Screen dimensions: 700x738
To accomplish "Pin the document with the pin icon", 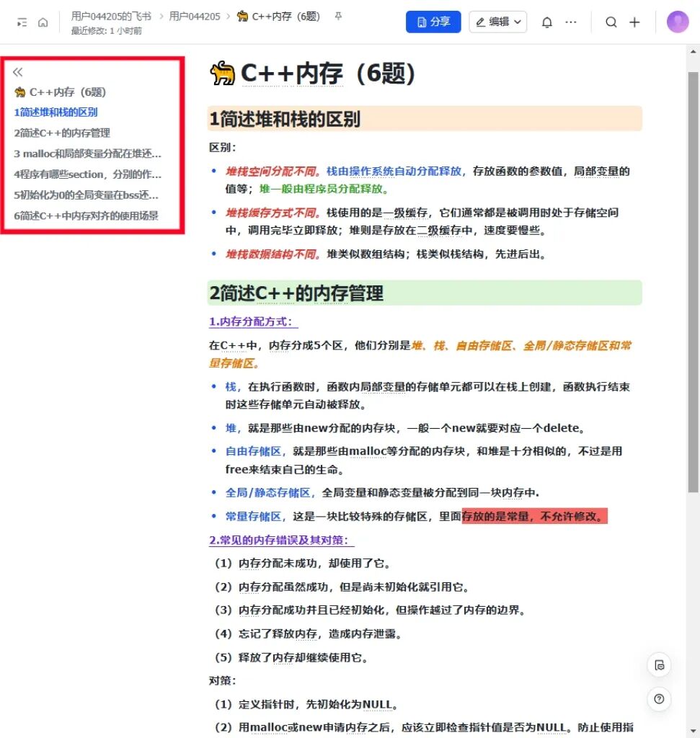I will tap(338, 17).
